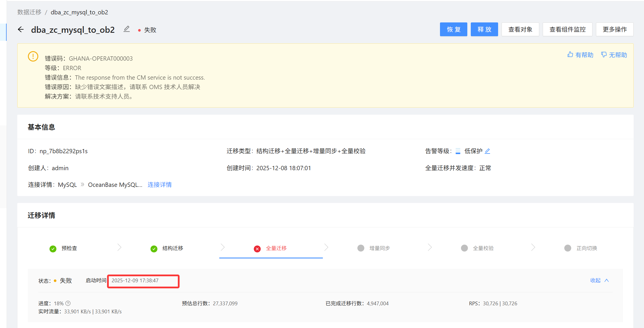
Task: Click the back arrow beside project name
Action: [21, 30]
